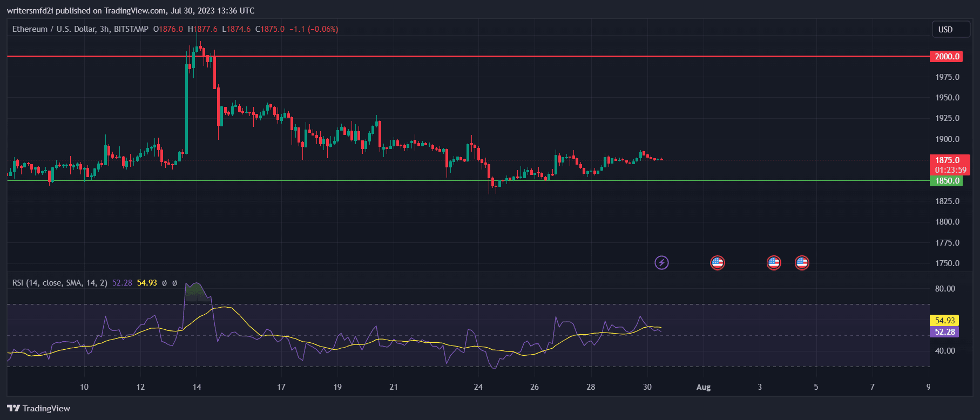Click the TradingView logo at bottom left
This screenshot has width=980, height=420.
tap(39, 408)
